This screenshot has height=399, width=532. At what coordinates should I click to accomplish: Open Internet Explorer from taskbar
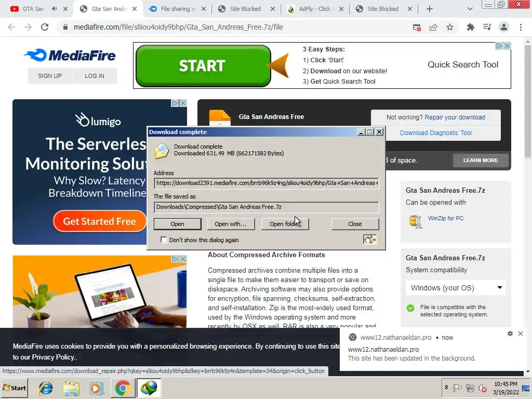coord(46,388)
